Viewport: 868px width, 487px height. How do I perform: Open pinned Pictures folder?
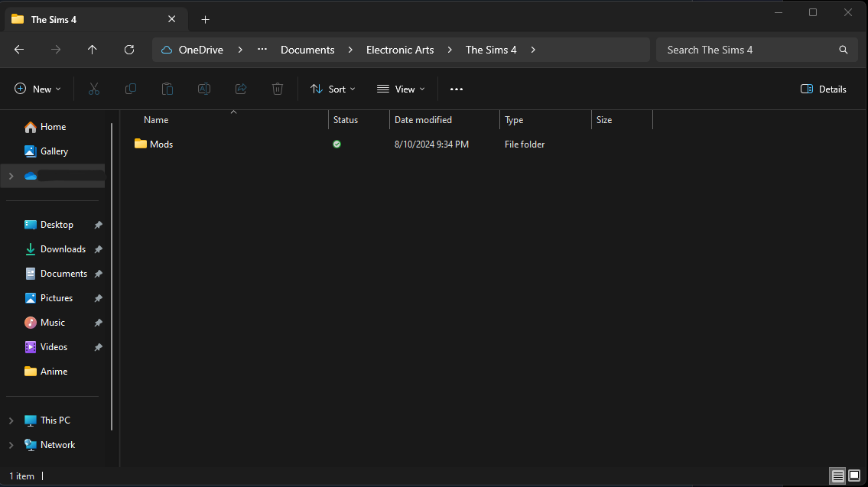(x=49, y=297)
